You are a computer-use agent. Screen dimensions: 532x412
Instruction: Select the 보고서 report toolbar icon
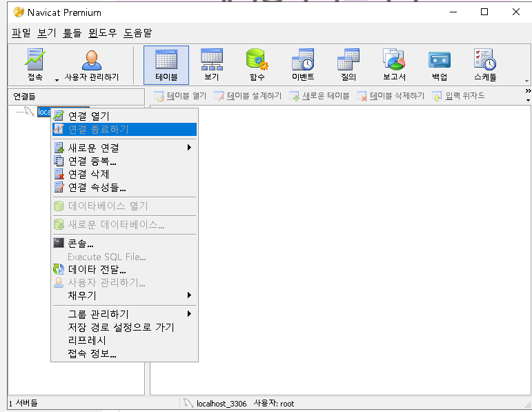tap(394, 65)
